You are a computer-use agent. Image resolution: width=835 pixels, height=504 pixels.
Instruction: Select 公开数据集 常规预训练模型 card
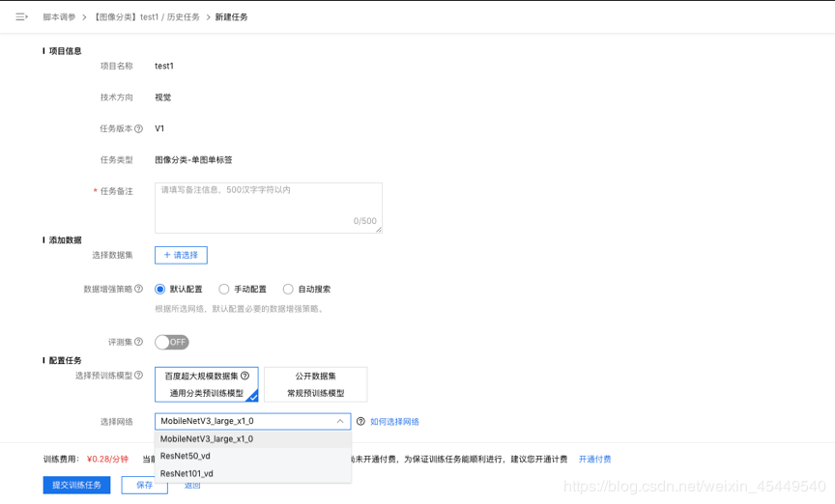tap(316, 384)
